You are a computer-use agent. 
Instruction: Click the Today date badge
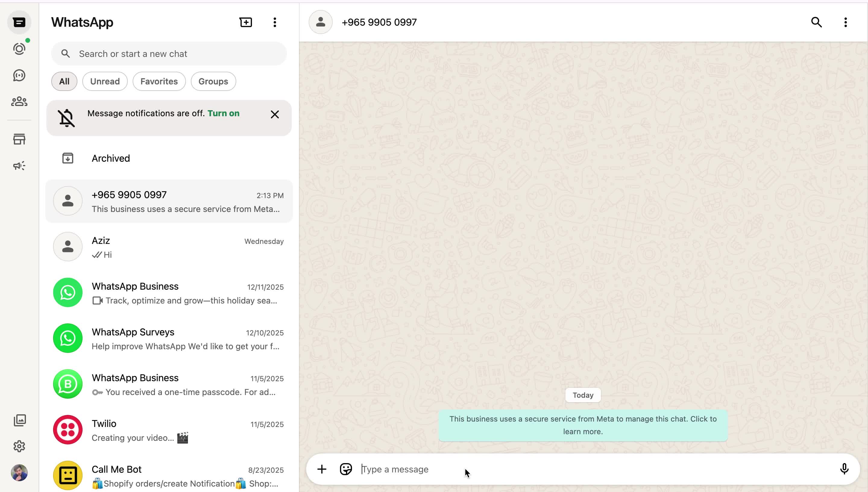(583, 395)
